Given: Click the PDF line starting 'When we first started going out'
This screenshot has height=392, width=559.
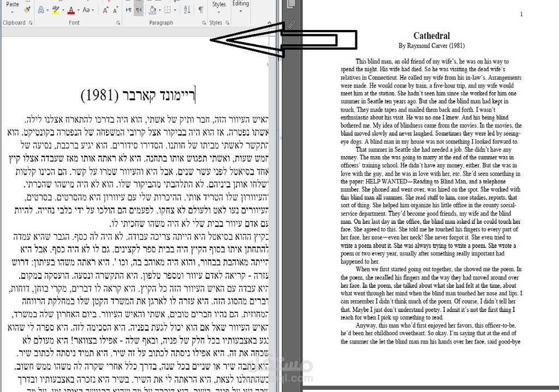Looking at the screenshot, I should click(438, 269).
